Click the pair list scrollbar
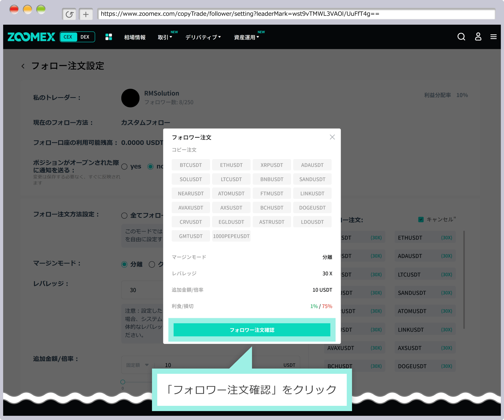 click(464, 280)
